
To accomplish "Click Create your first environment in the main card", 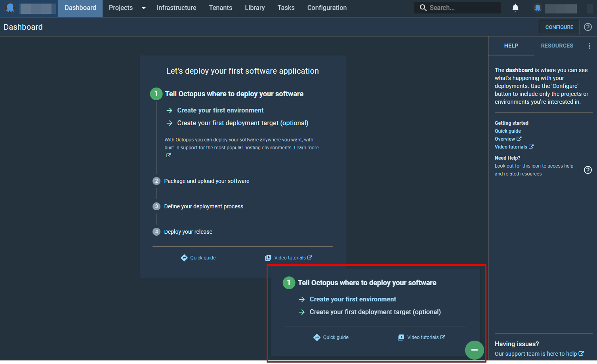I will coord(220,111).
